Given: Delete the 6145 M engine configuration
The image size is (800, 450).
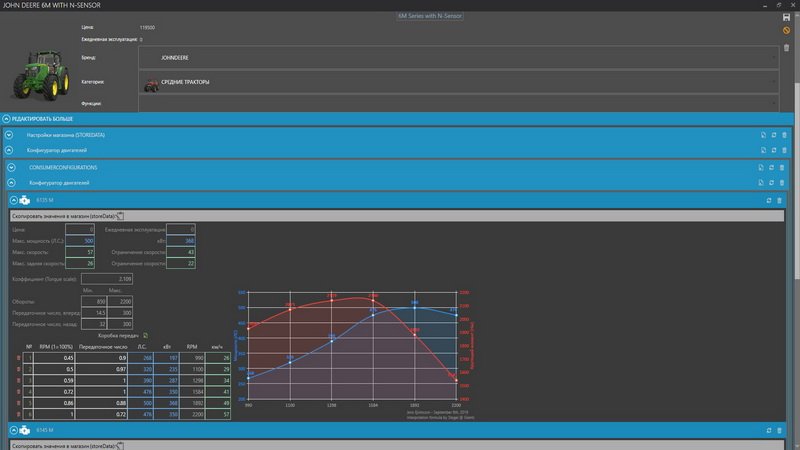Looking at the screenshot, I should [779, 431].
